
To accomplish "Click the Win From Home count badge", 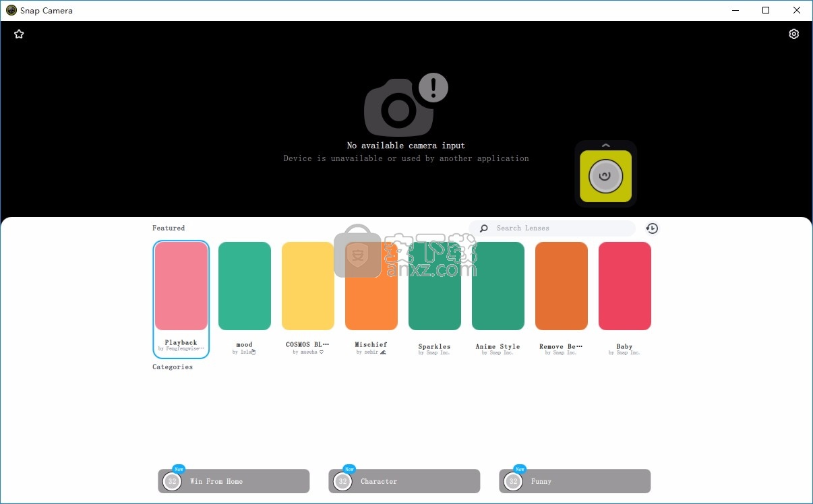I will [x=173, y=481].
